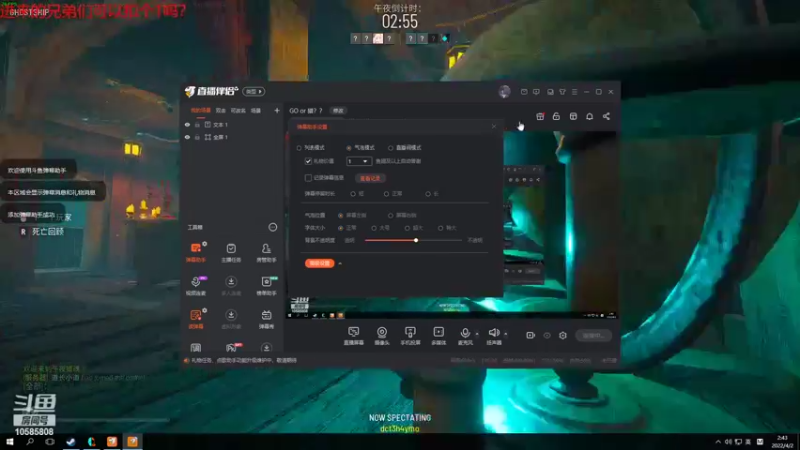
Task: Click the mode switch pill beside the logo
Action: 254,91
